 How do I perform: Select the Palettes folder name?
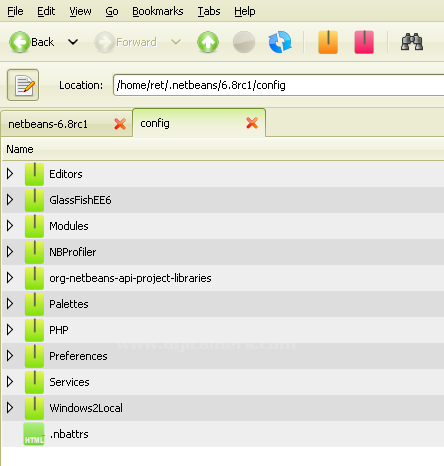pos(69,304)
